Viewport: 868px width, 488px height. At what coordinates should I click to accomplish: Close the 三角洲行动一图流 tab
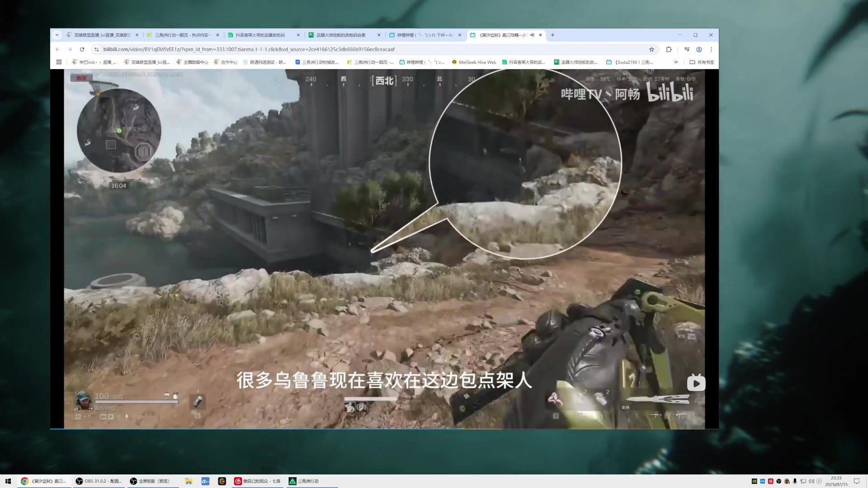click(217, 35)
